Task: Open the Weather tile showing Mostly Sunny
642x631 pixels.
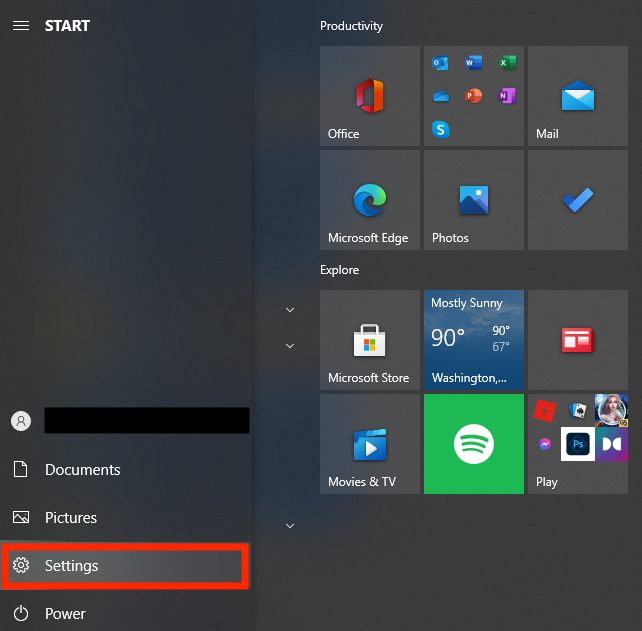Action: [473, 340]
